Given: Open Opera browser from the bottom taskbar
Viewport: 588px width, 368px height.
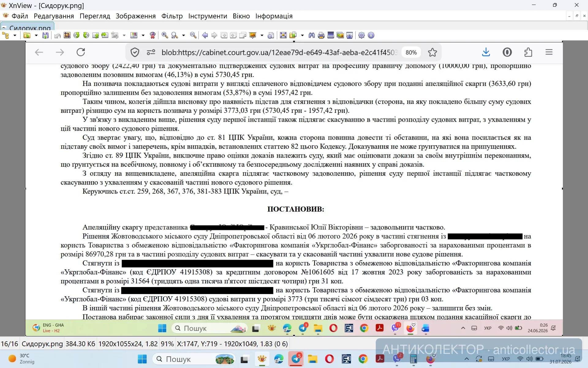Looking at the screenshot, I should (x=330, y=359).
